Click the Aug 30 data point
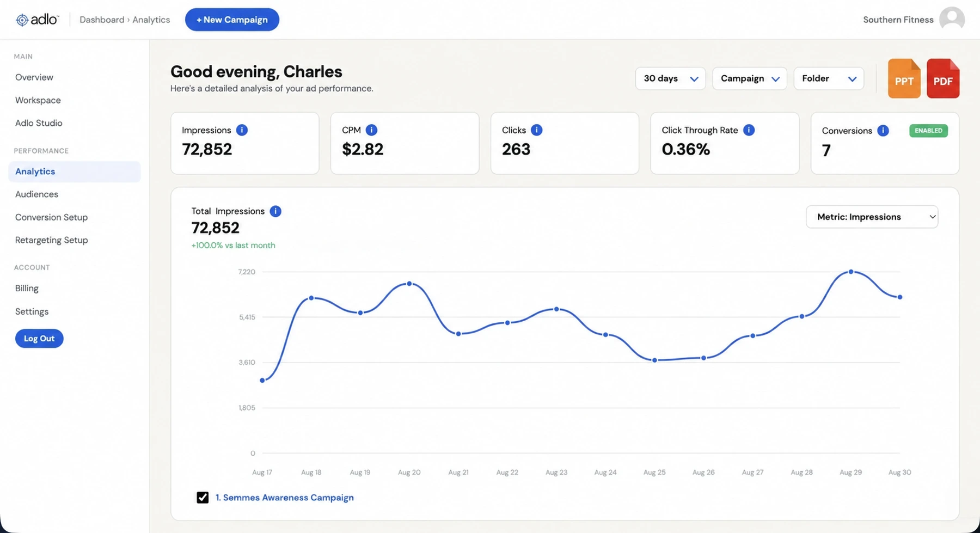The image size is (980, 533). [x=900, y=297]
